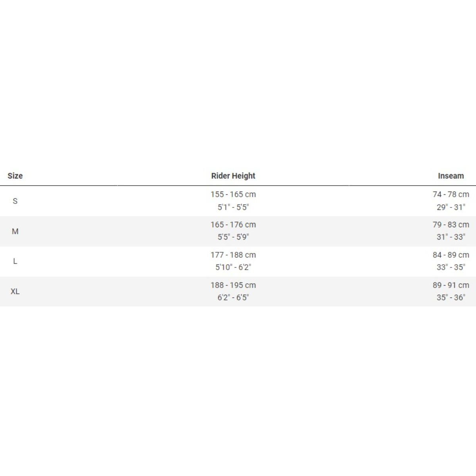Click the 5'10" - 6'2" height value
476x476 pixels.
[233, 267]
